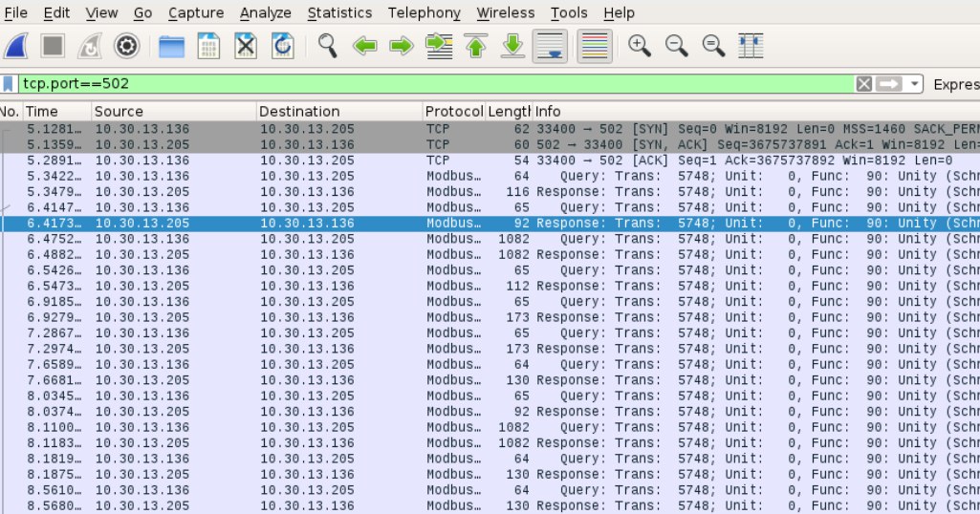
Task: Open the Telephony menu
Action: pyautogui.click(x=424, y=12)
